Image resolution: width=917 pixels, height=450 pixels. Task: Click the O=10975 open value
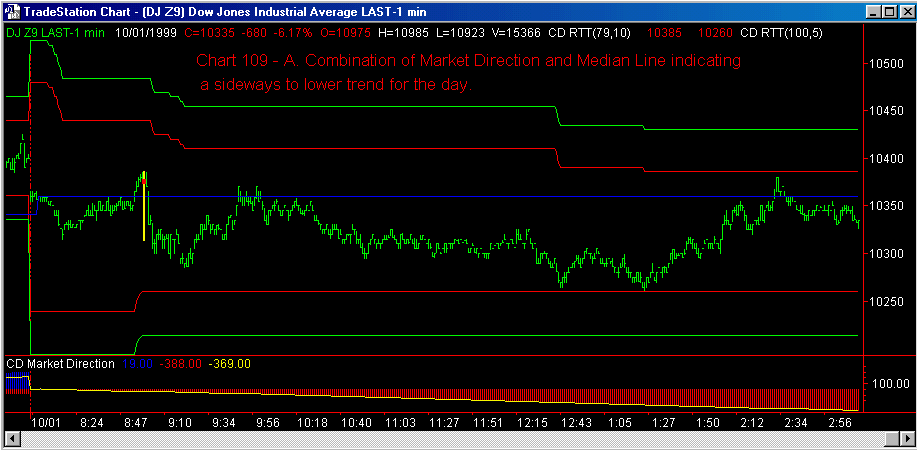click(344, 33)
